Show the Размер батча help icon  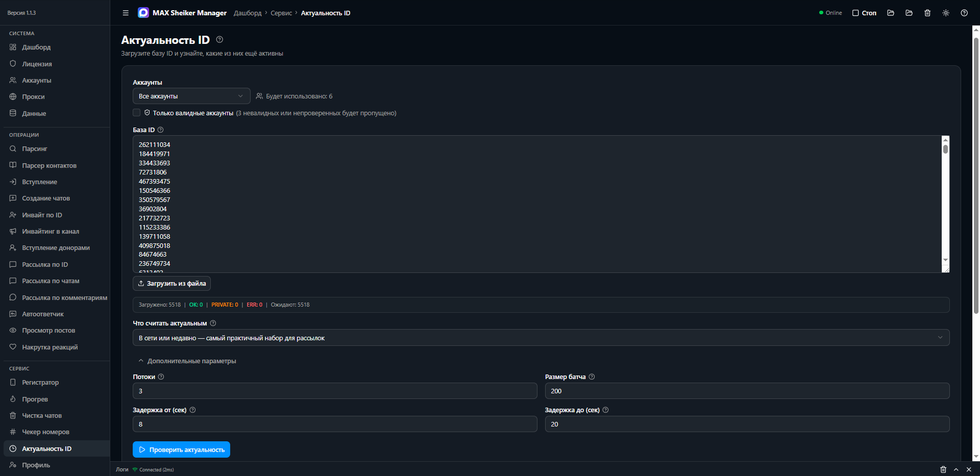[592, 377]
